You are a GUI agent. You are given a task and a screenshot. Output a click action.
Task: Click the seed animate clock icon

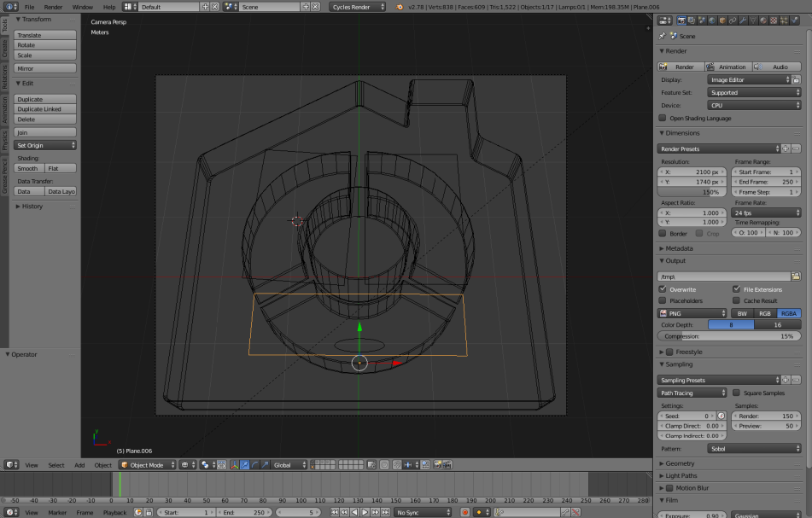coord(721,416)
